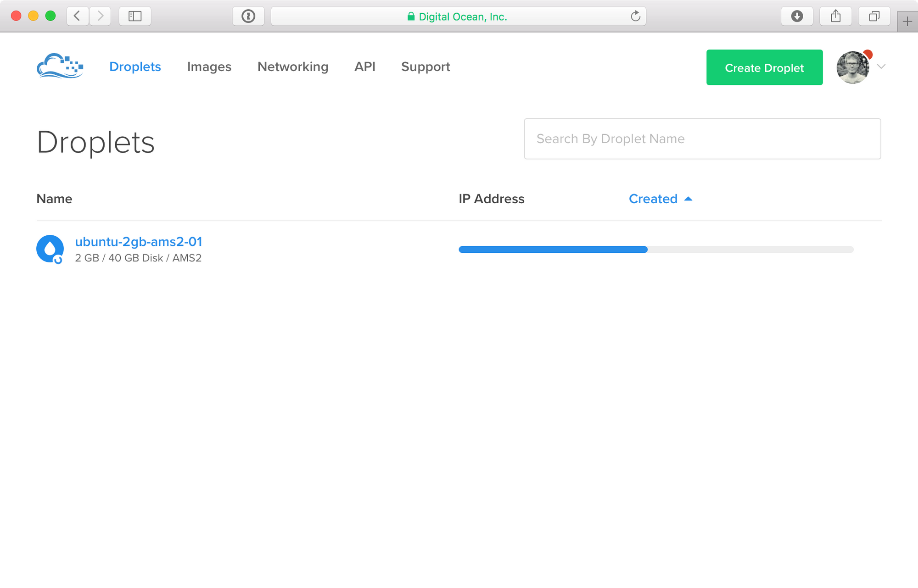Reload page with the refresh icon
This screenshot has width=918, height=588.
point(635,17)
